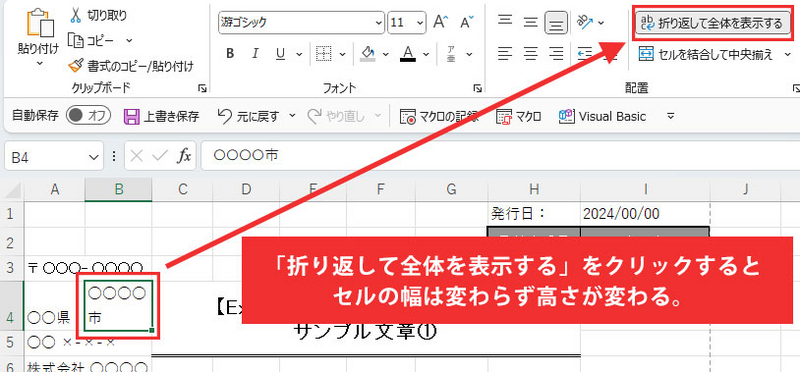Viewport: 800px width, 372px height.
Task: Click Undo (元に戻す) button
Action: pos(248,116)
